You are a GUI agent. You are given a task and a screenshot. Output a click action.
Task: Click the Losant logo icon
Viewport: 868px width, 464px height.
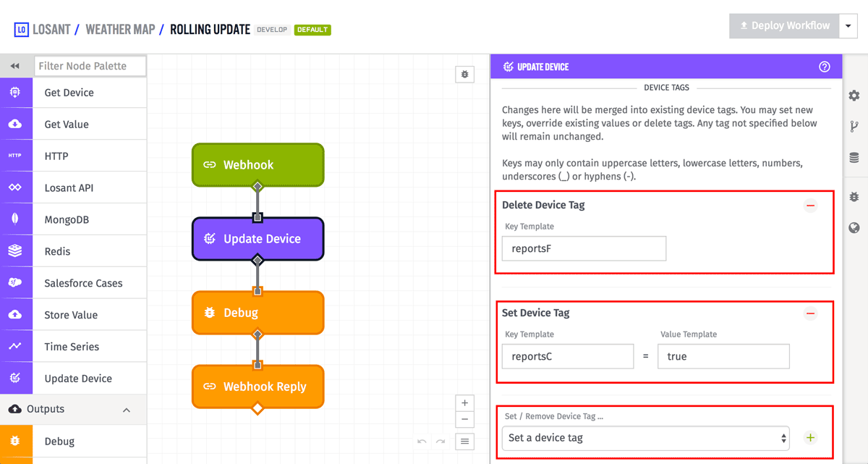pyautogui.click(x=21, y=30)
